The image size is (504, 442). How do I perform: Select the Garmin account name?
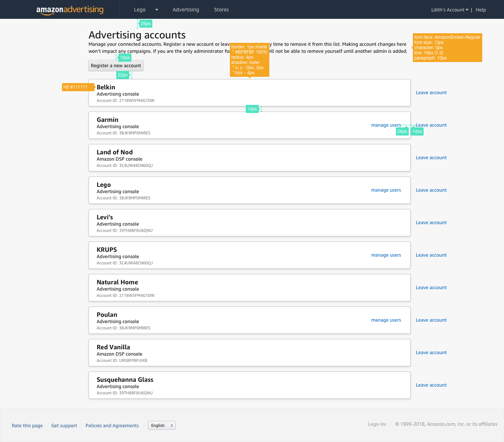[x=107, y=120]
